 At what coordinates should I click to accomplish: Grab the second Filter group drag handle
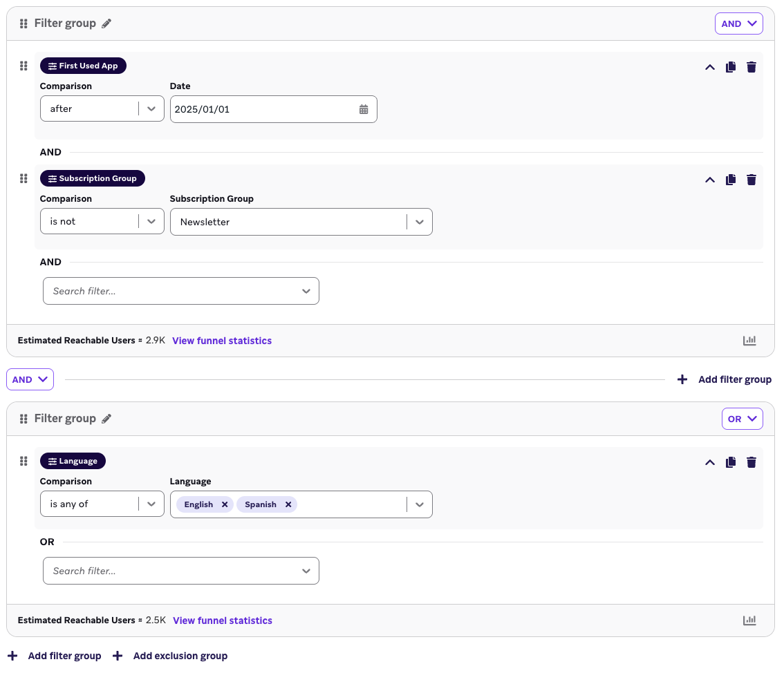(x=24, y=419)
